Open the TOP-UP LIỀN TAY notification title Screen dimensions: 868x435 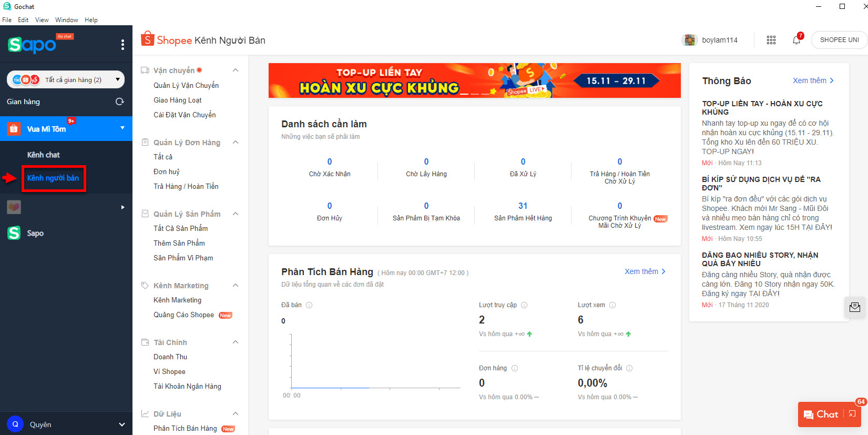coord(762,108)
